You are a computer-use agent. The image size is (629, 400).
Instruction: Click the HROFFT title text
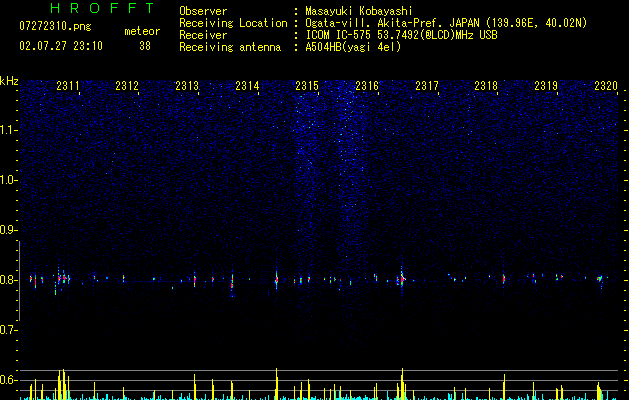102,8
